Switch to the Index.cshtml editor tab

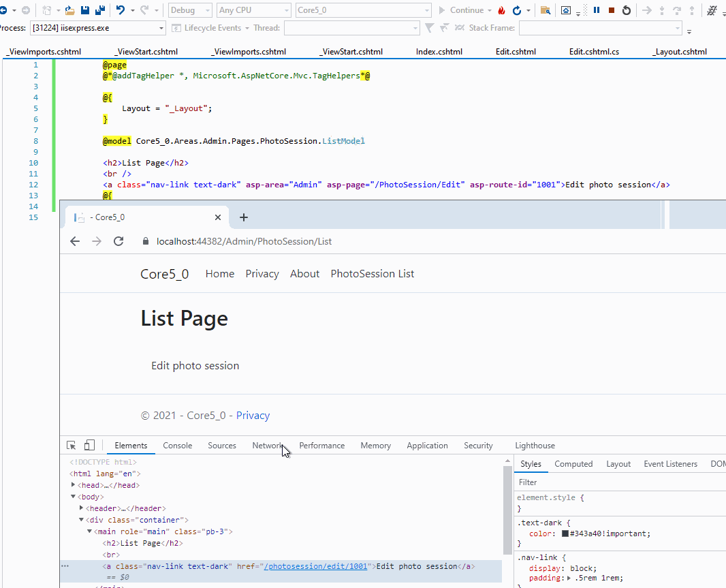coord(439,52)
